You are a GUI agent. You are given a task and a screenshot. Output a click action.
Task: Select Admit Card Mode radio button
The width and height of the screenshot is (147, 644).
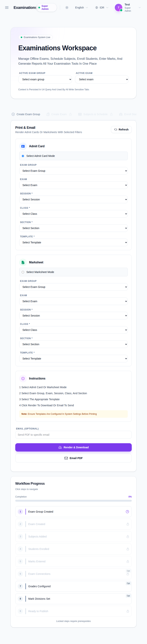pyautogui.click(x=23, y=156)
